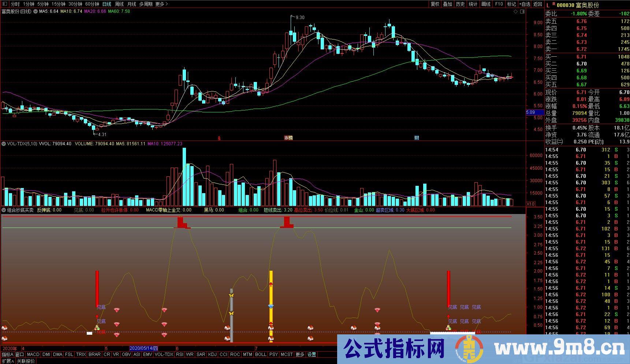Switch to the KDJ indicator
The height and width of the screenshot is (364, 630).
(212, 354)
